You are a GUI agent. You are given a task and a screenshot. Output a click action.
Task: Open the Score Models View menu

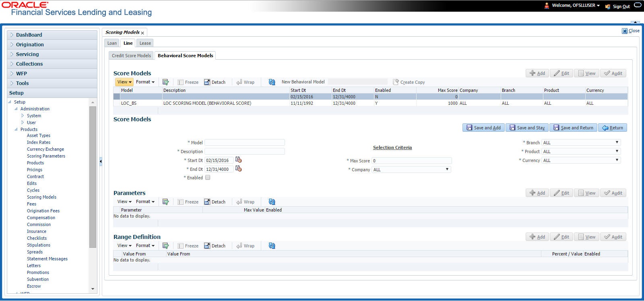tap(124, 82)
